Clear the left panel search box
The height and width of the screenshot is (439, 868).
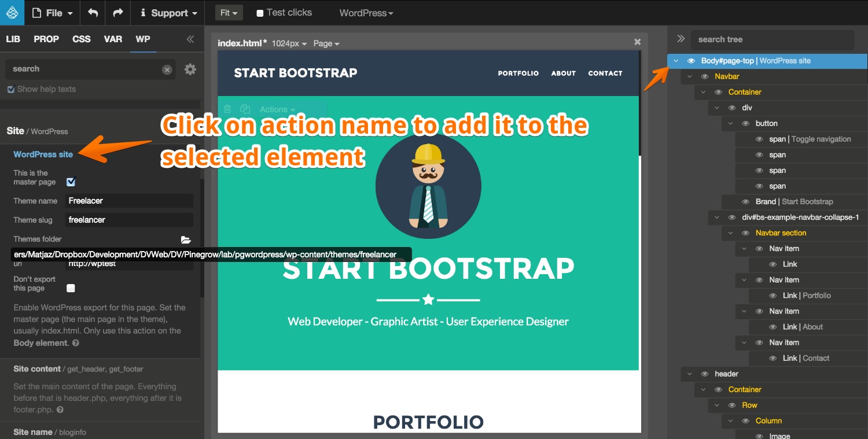pyautogui.click(x=167, y=69)
